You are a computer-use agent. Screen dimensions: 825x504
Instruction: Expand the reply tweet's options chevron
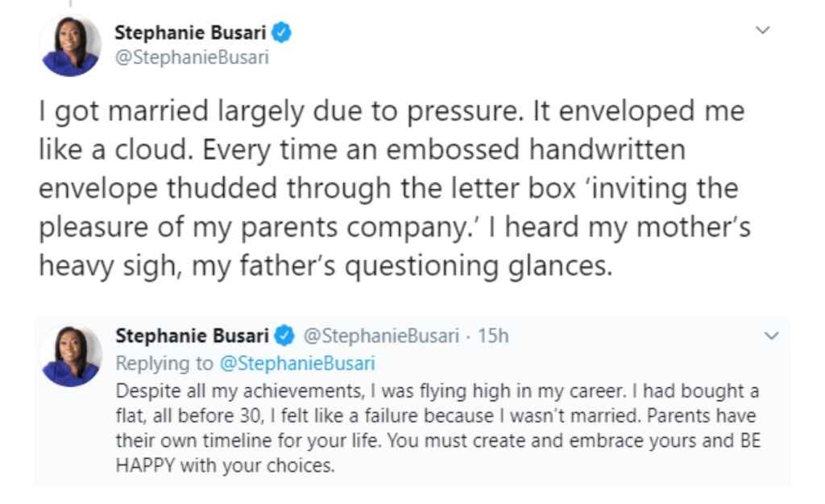[x=771, y=335]
